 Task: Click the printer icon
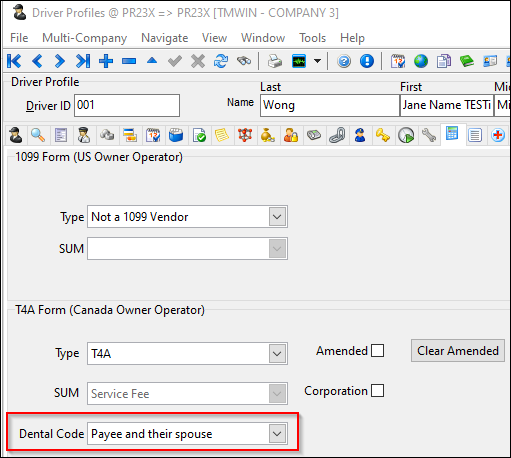pos(275,61)
